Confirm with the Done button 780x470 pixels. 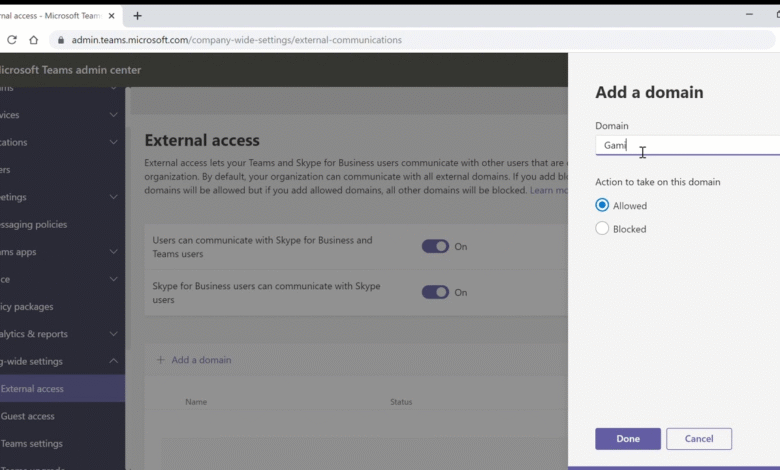click(628, 439)
